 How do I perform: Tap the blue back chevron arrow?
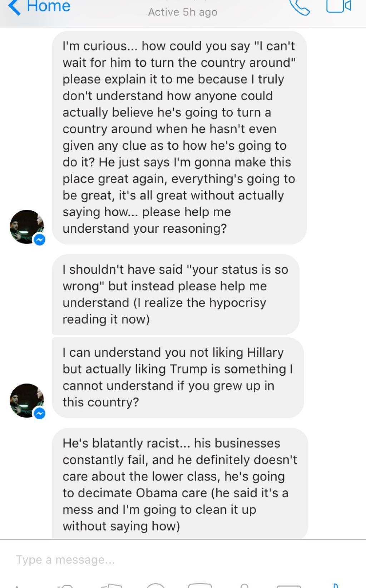[x=14, y=6]
